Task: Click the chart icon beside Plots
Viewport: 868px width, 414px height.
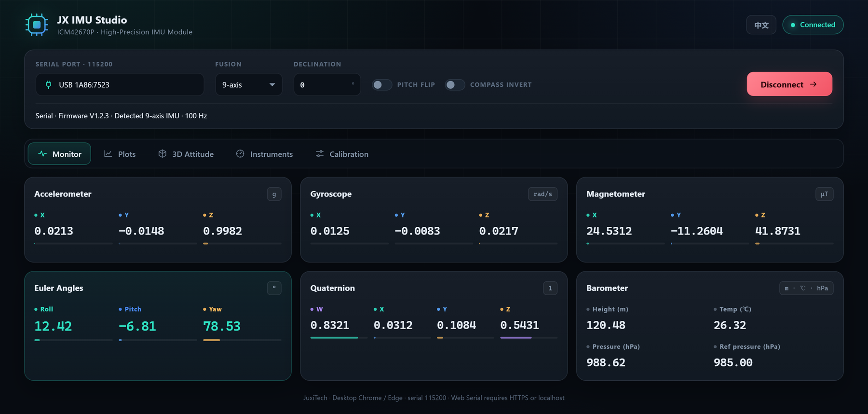Action: [x=108, y=154]
